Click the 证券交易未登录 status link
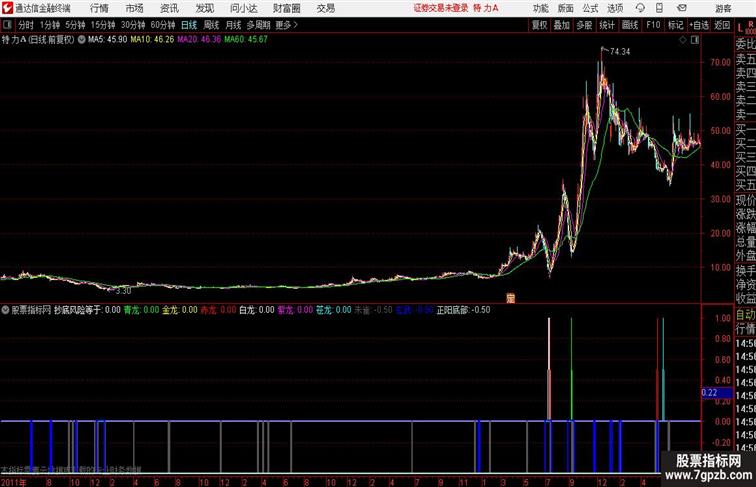Image resolution: width=756 pixels, height=487 pixels. [441, 8]
